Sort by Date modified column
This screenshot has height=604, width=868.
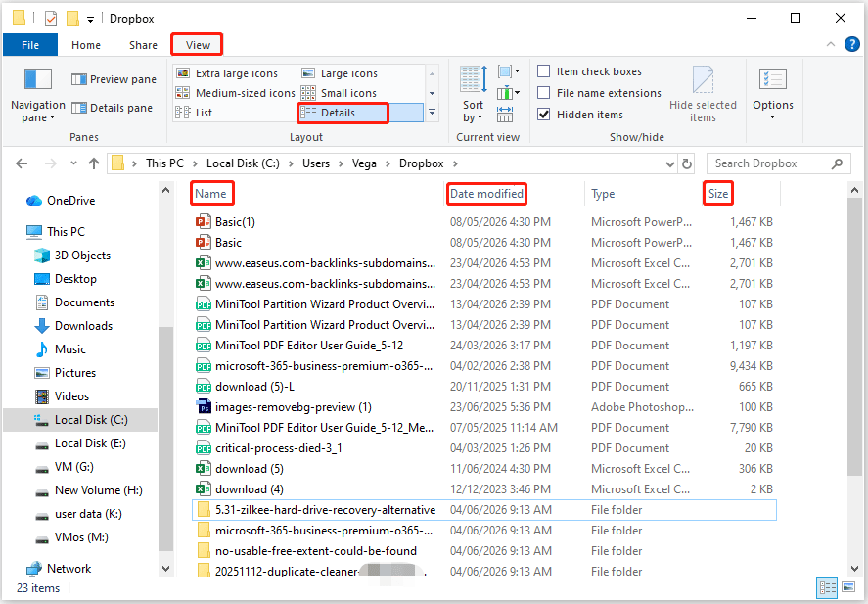point(486,194)
